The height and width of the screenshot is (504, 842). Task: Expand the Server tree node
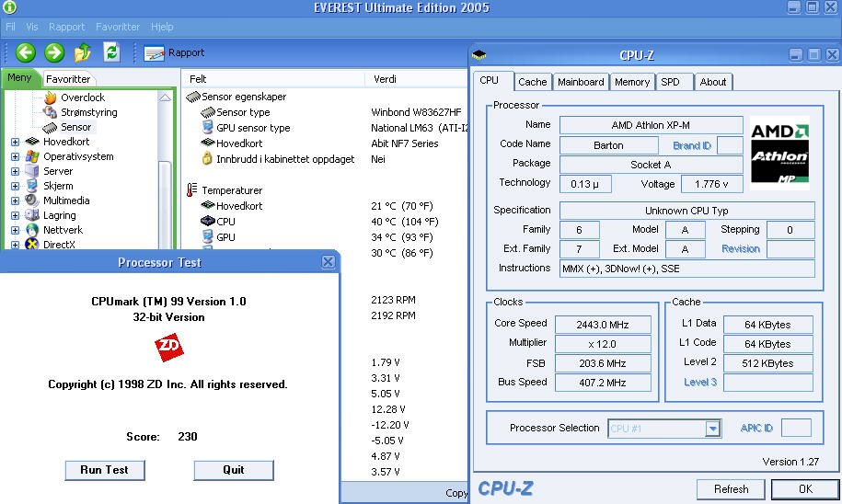click(15, 171)
